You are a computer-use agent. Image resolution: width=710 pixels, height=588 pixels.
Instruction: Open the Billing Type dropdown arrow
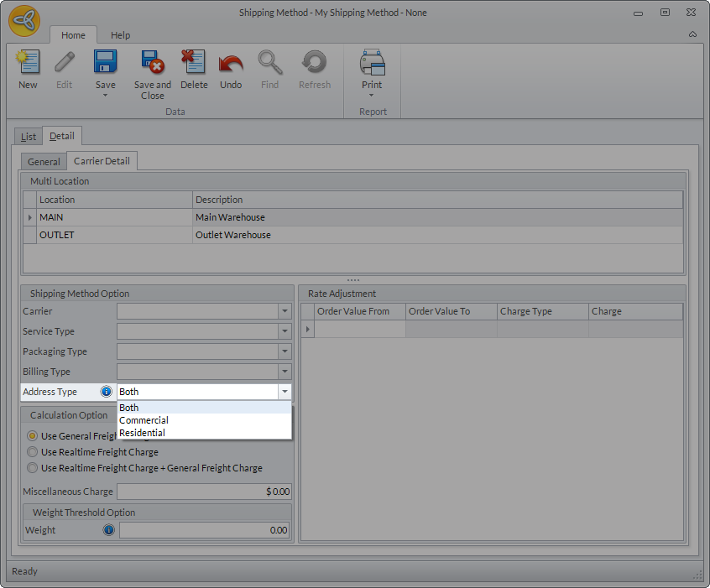tap(285, 372)
